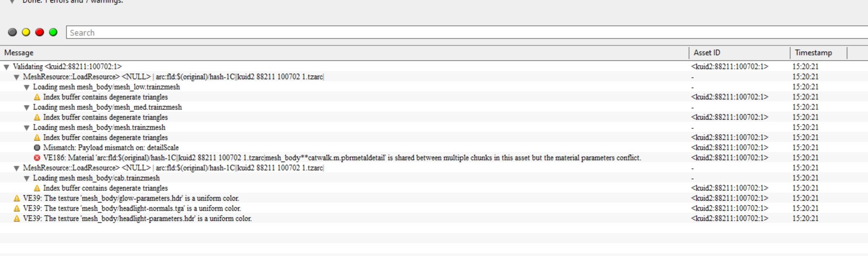The height and width of the screenshot is (256, 868).
Task: Click warning icon under cab.trainzmesh
Action: point(37,188)
